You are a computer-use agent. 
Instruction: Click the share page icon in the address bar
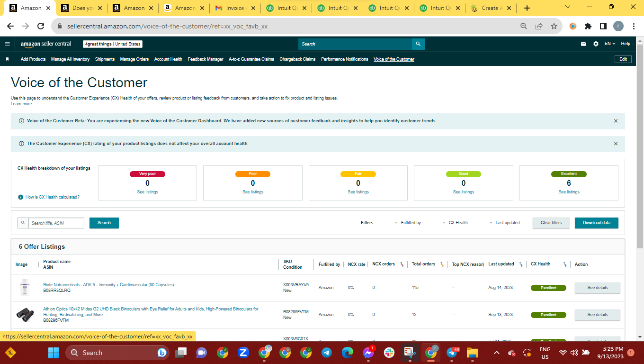point(539,27)
